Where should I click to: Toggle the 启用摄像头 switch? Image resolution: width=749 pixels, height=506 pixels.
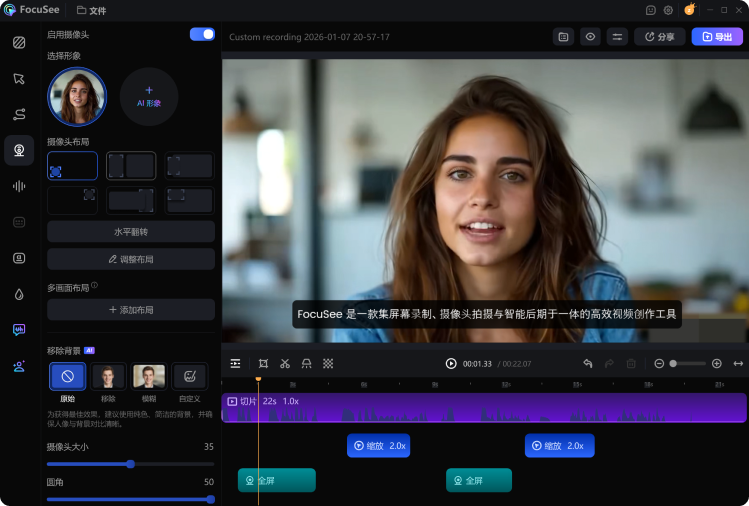203,34
